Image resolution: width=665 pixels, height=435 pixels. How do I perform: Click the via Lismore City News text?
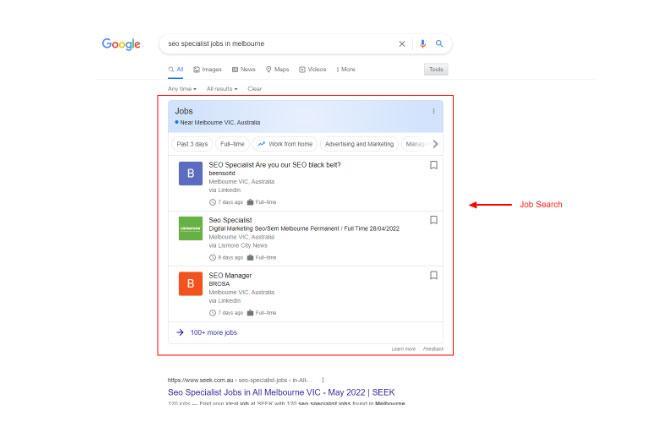[x=238, y=245]
